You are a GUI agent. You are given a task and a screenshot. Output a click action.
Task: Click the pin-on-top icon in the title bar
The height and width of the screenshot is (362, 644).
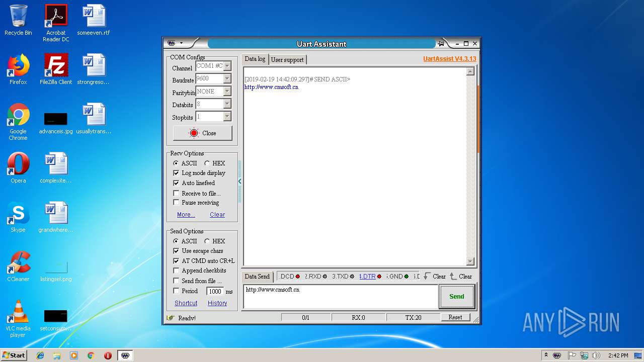[441, 44]
